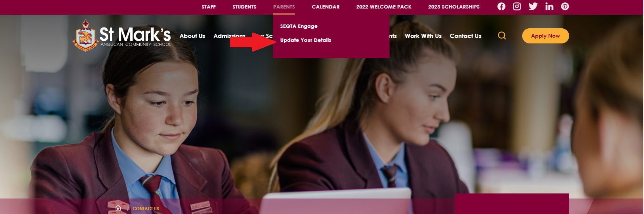Open the Instagram social icon
Screen dimensions: 644x214
pos(517,7)
